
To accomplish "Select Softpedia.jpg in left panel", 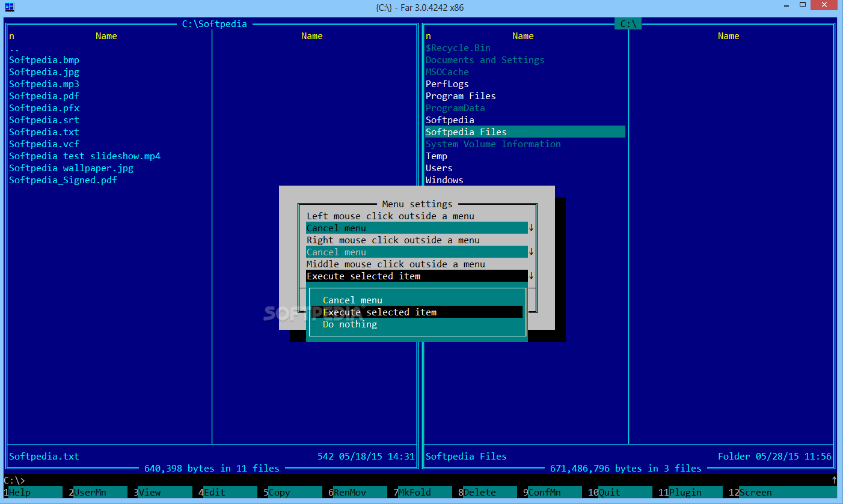I will [44, 72].
